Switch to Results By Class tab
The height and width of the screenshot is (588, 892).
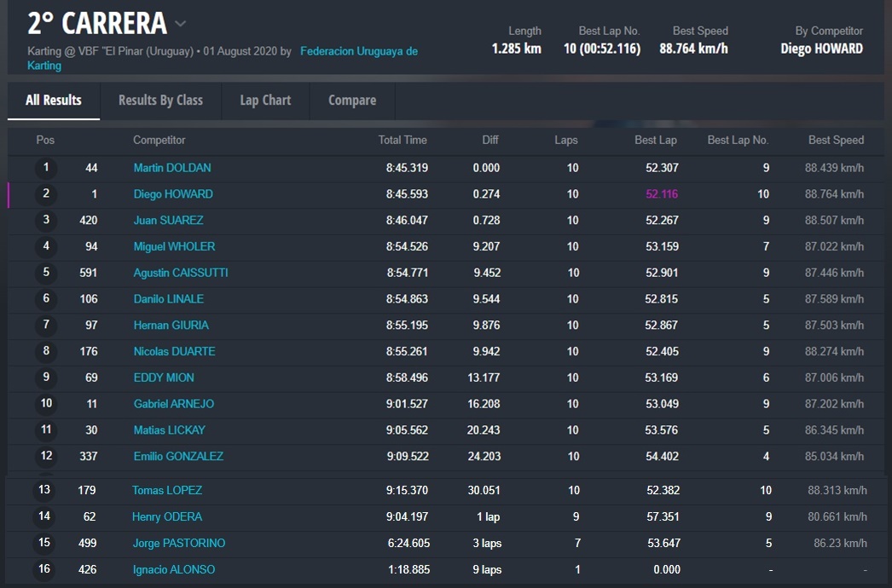(x=160, y=101)
